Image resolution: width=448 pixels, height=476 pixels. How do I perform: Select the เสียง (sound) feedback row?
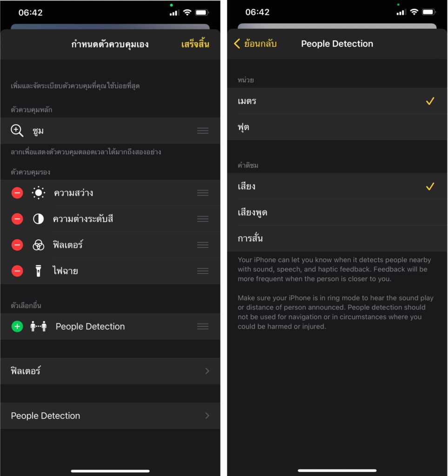(337, 186)
